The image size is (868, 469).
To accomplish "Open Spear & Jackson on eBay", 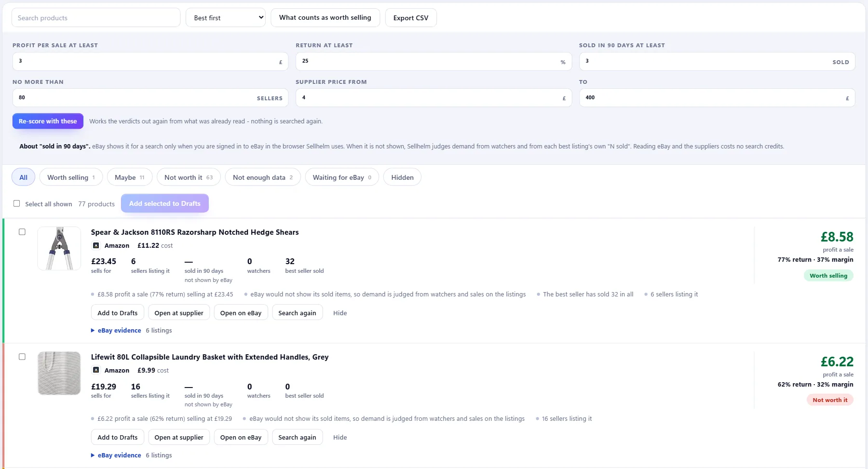I will [241, 313].
